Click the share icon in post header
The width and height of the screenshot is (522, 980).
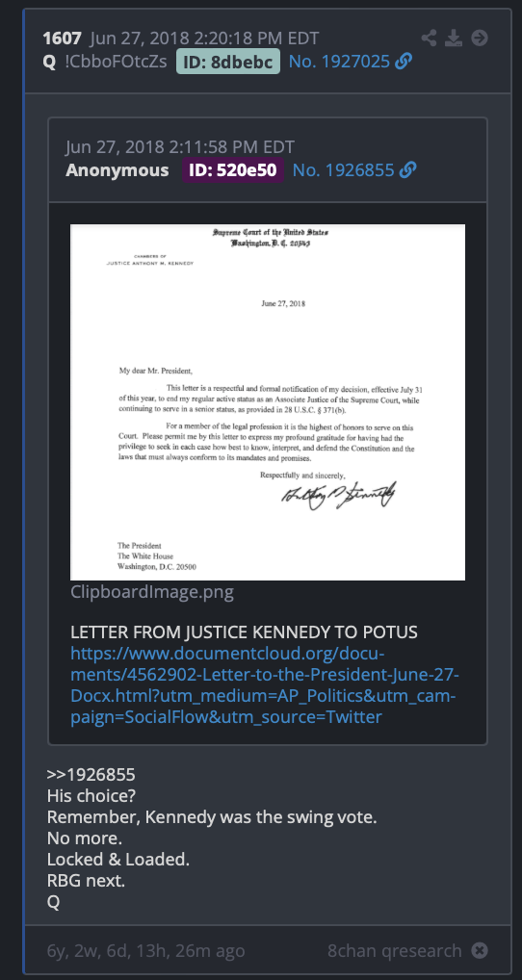tap(429, 39)
